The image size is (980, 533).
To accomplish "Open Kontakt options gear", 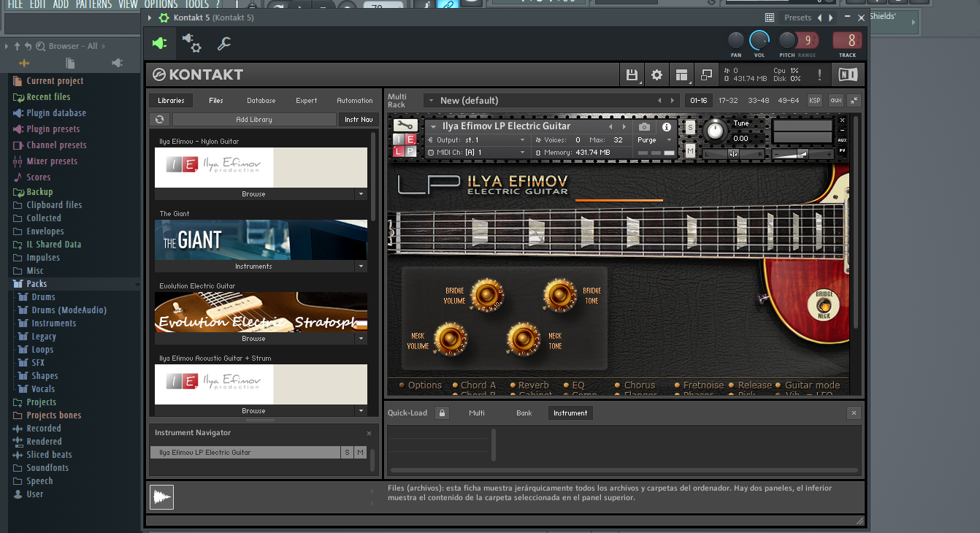I will coord(656,74).
